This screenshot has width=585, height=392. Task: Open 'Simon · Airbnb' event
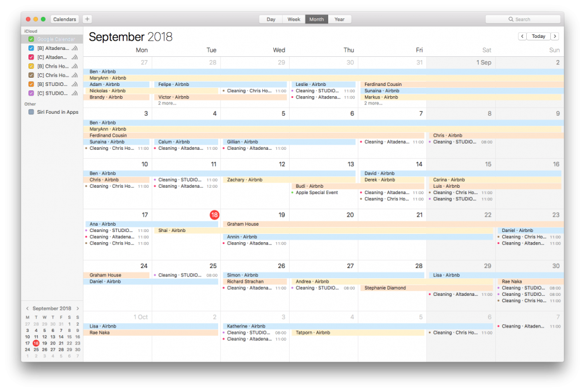coord(323,275)
